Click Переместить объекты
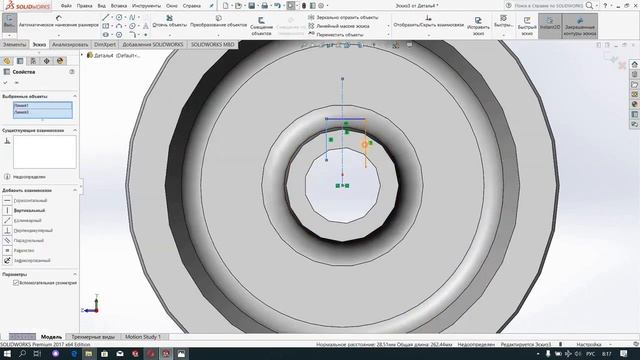640x360 pixels. coord(335,35)
